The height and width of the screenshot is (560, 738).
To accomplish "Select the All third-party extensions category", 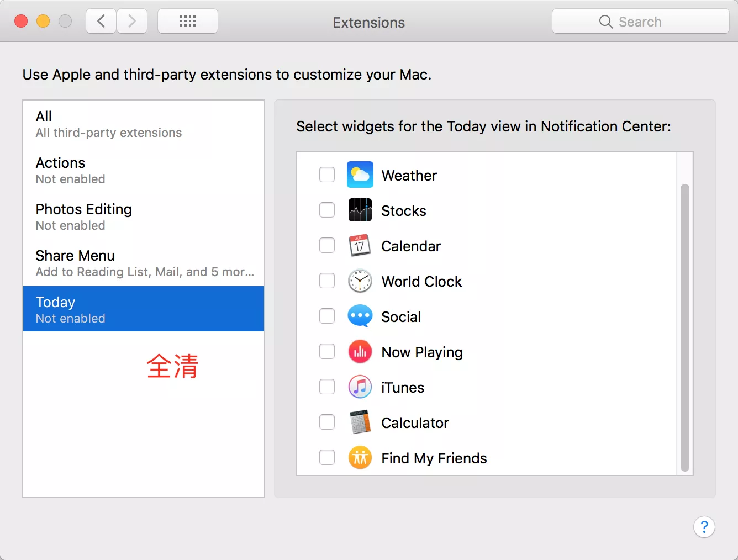I will point(144,124).
